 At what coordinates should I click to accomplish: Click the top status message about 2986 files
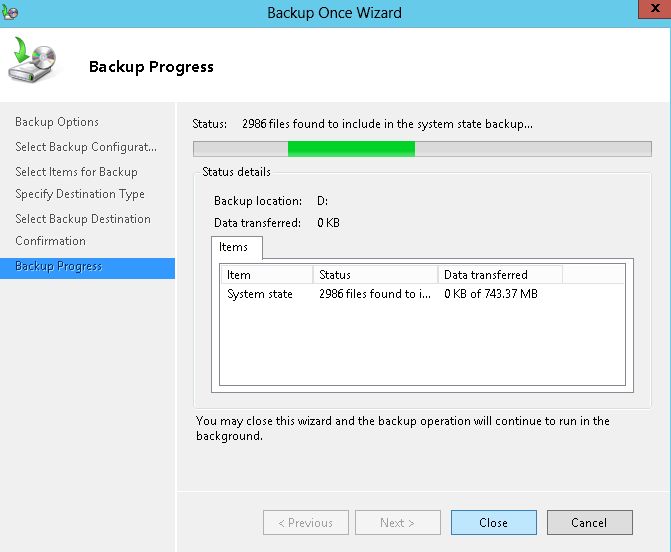tap(387, 124)
